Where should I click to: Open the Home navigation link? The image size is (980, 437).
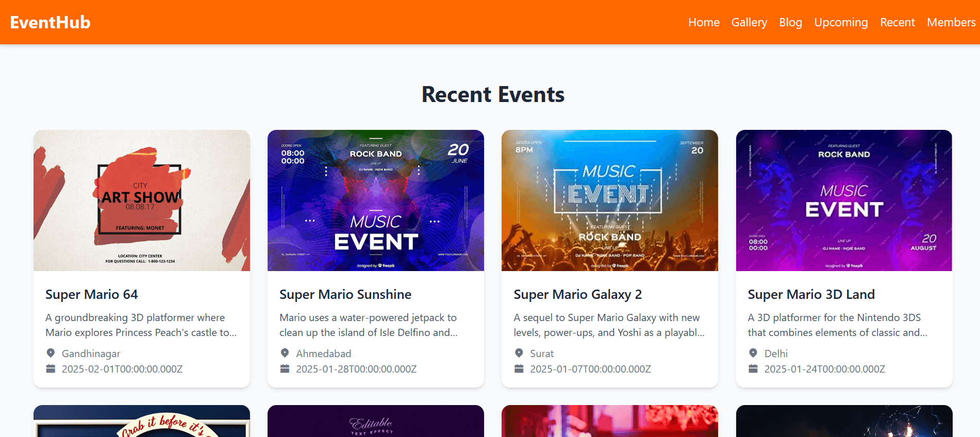[x=704, y=22]
